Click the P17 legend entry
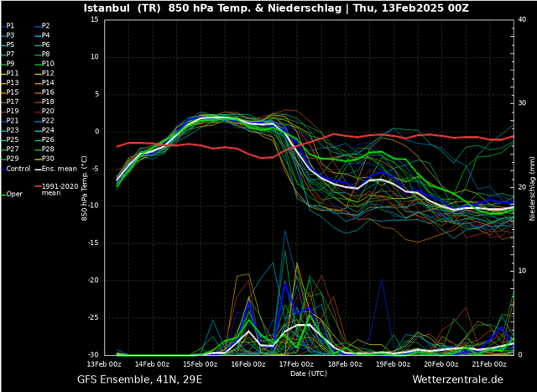 (x=10, y=102)
